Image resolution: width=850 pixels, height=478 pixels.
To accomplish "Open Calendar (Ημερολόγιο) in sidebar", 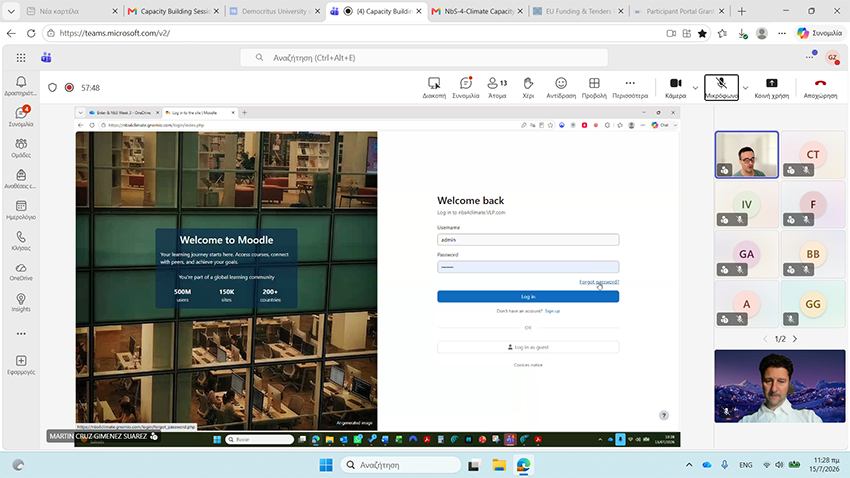I will point(21,209).
